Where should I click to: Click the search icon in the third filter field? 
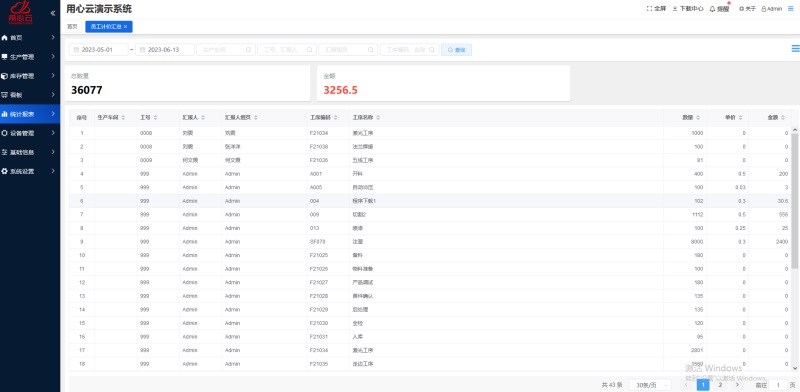click(370, 50)
